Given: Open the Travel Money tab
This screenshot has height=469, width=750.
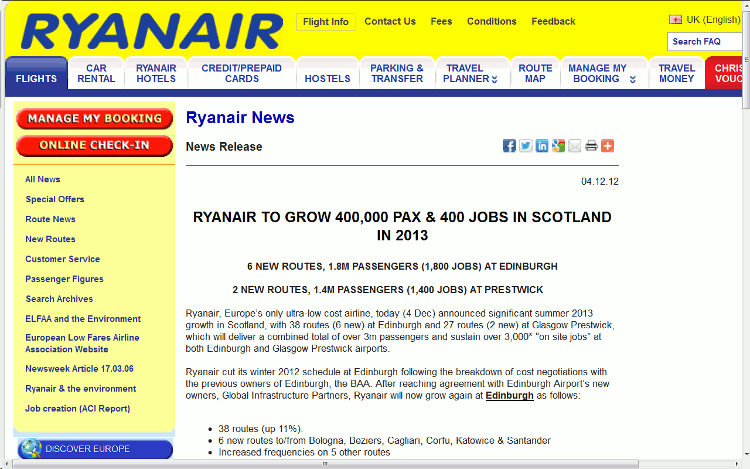Looking at the screenshot, I should click(x=676, y=74).
